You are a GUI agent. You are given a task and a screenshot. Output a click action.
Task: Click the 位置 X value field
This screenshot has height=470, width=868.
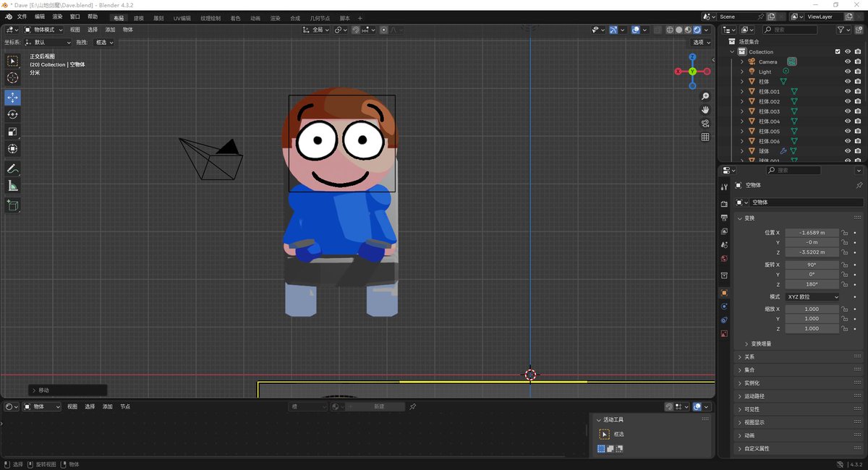[812, 233]
